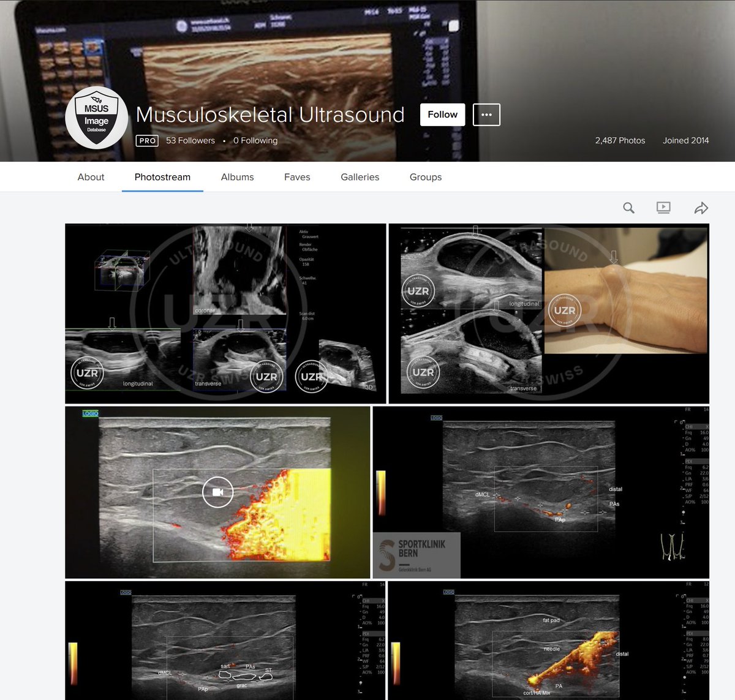Open the sart/grac/ST labeled ultrasound photo
Screen dimensions: 735x700
point(225,641)
